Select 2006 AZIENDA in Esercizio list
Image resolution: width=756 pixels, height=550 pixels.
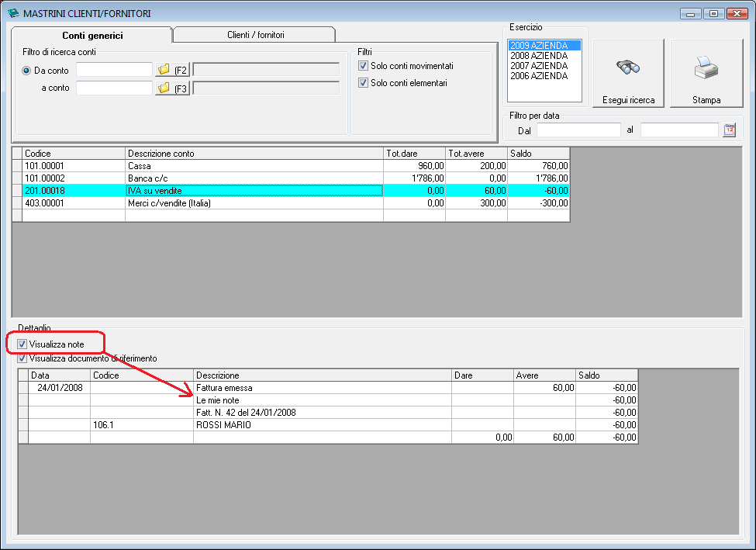coord(544,76)
